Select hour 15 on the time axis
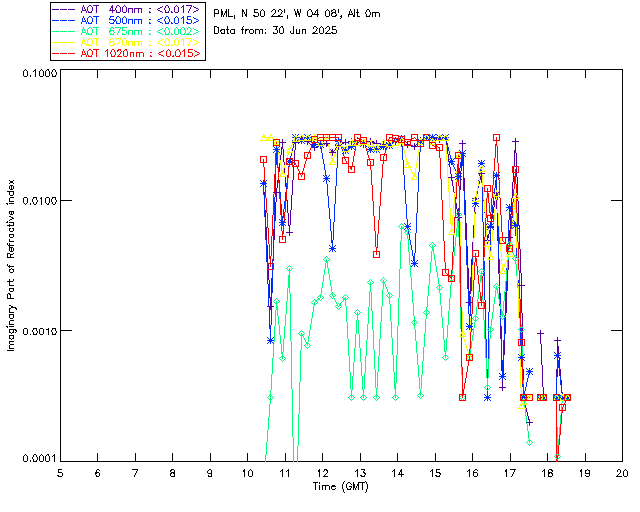This screenshot has width=640, height=512. tap(435, 472)
